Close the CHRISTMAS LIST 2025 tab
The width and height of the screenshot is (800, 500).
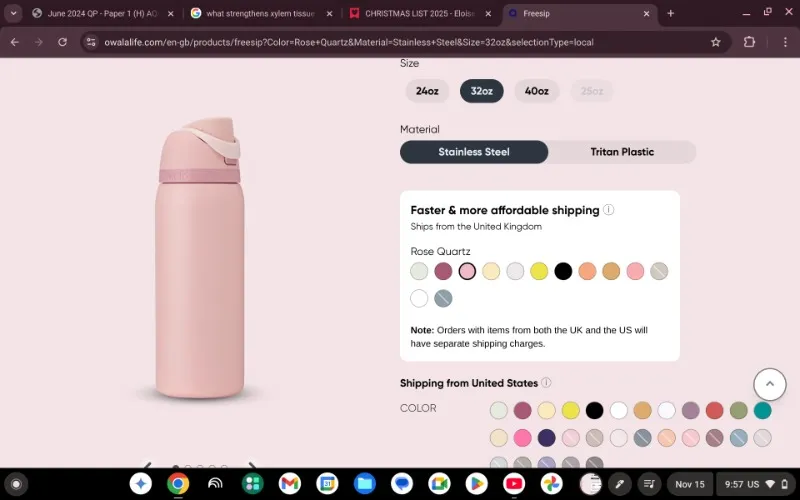(488, 14)
